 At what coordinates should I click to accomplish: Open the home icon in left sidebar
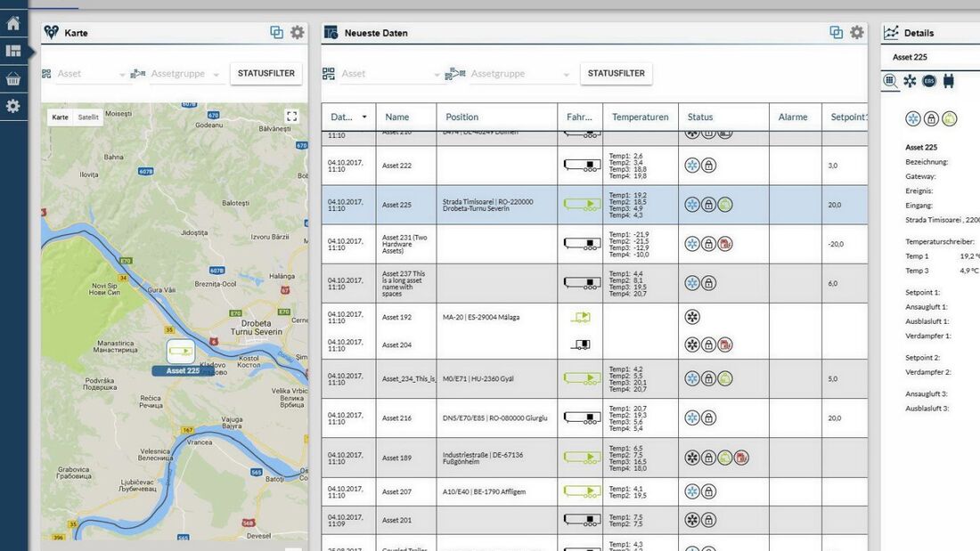[x=13, y=24]
